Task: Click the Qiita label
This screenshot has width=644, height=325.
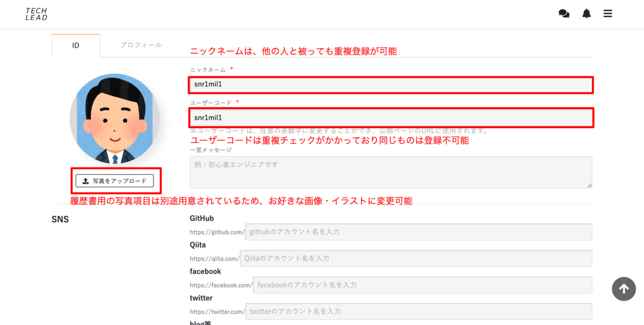Action: [198, 245]
